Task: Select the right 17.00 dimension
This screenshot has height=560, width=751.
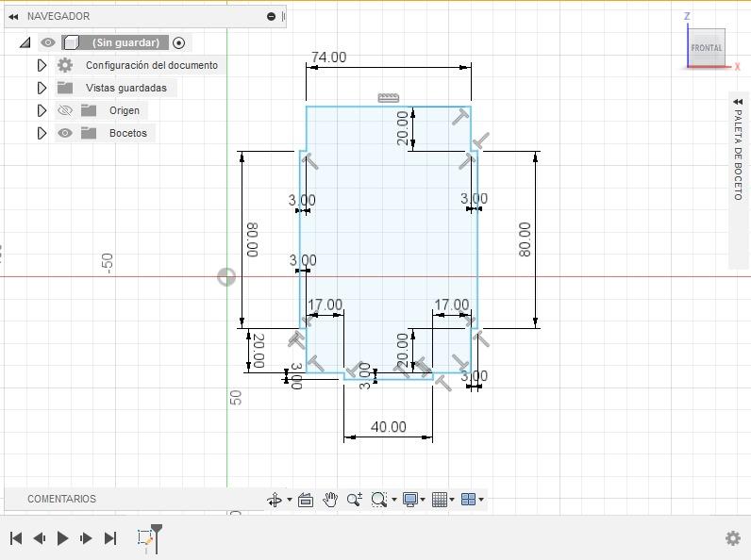Action: click(452, 305)
